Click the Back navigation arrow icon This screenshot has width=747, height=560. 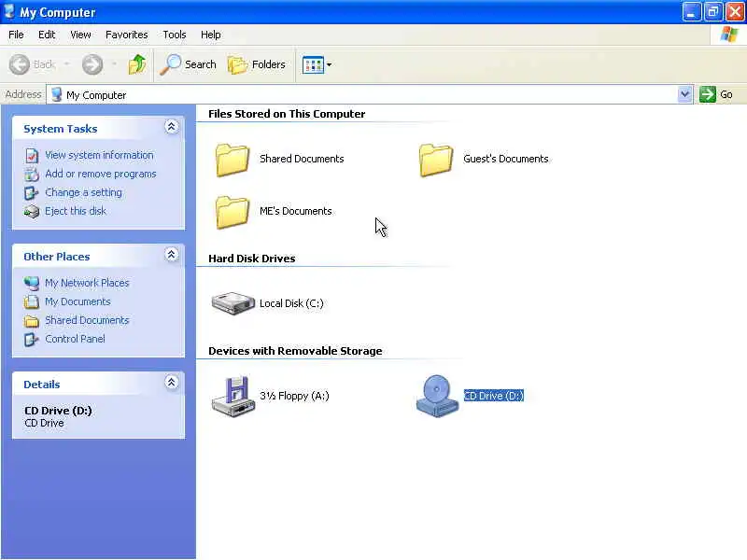click(x=20, y=64)
